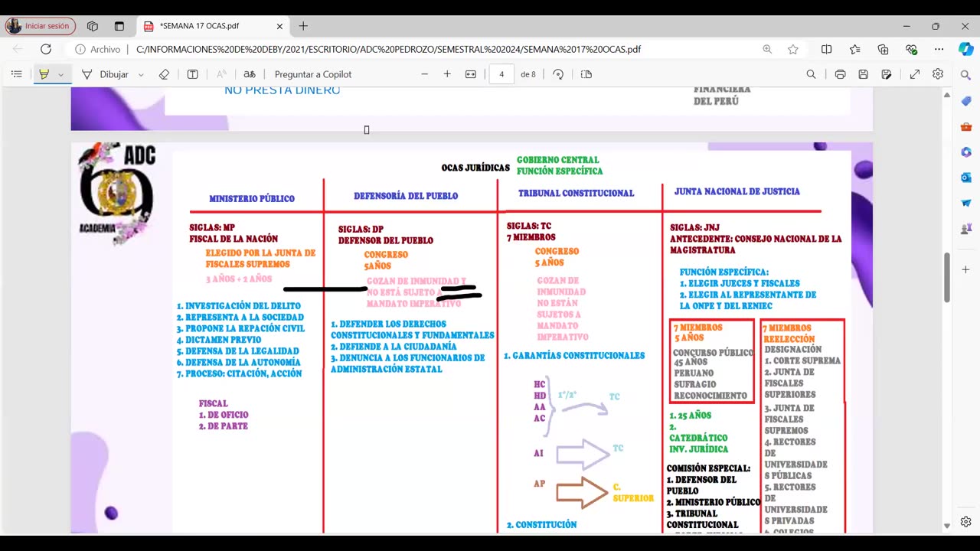
Task: Zoom in with the plus button
Action: pos(447,74)
